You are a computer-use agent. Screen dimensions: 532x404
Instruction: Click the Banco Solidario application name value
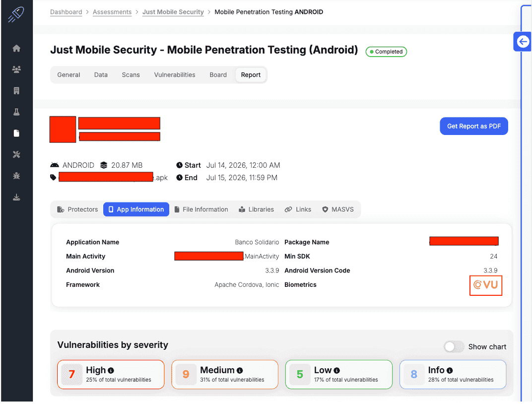[257, 242]
